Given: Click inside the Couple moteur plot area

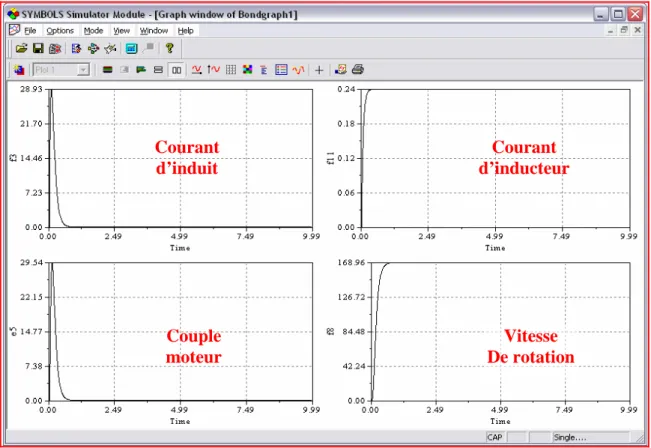Looking at the screenshot, I should pyautogui.click(x=181, y=331).
